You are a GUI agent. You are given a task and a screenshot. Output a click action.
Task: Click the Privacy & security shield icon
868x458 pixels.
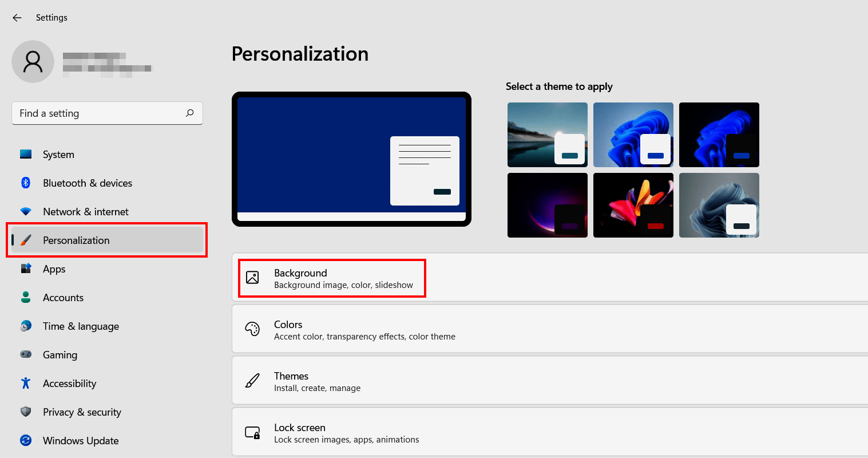pos(26,412)
